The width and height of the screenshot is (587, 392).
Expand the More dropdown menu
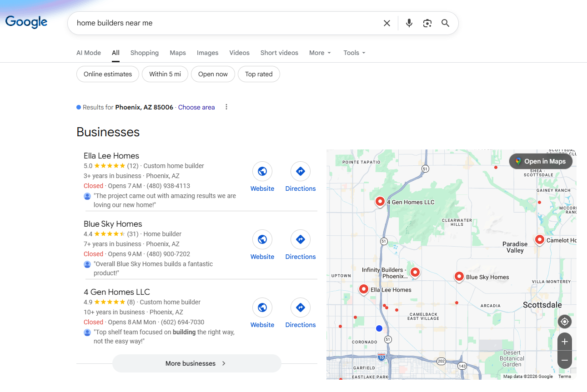(x=320, y=53)
